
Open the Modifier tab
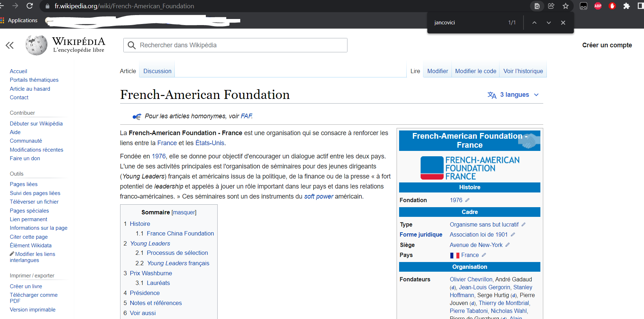pyautogui.click(x=437, y=71)
